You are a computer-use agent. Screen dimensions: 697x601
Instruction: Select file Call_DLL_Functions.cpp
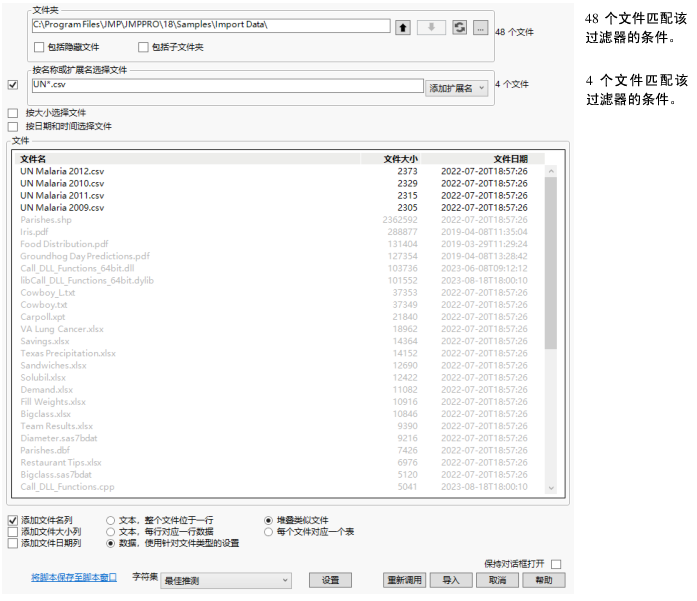click(x=67, y=487)
